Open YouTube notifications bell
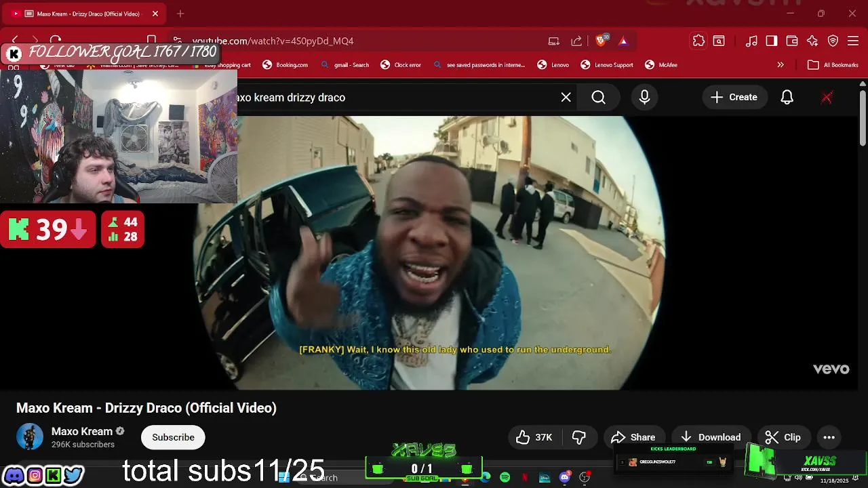 tap(787, 98)
